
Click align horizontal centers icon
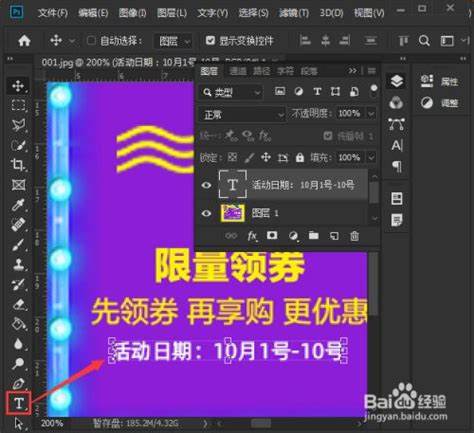325,40
